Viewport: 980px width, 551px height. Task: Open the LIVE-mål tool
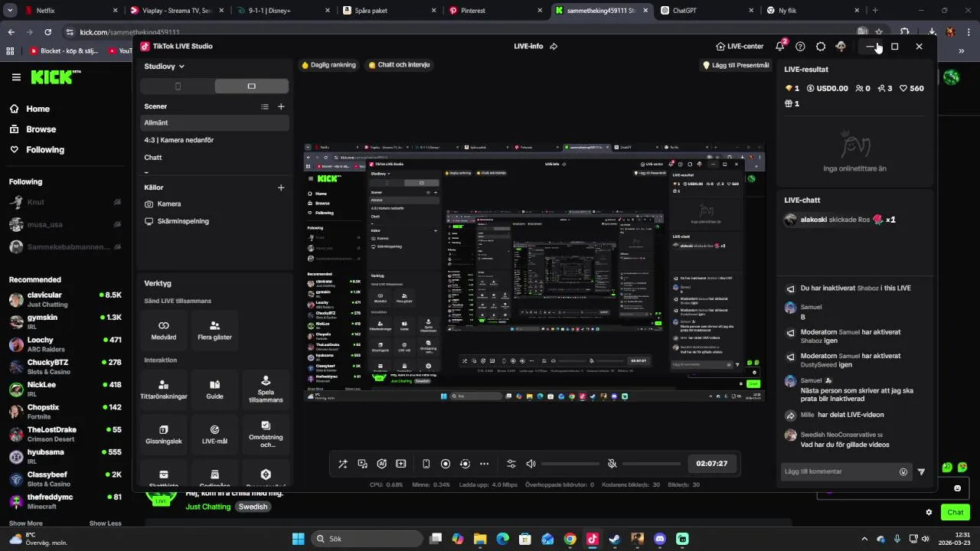pos(214,435)
